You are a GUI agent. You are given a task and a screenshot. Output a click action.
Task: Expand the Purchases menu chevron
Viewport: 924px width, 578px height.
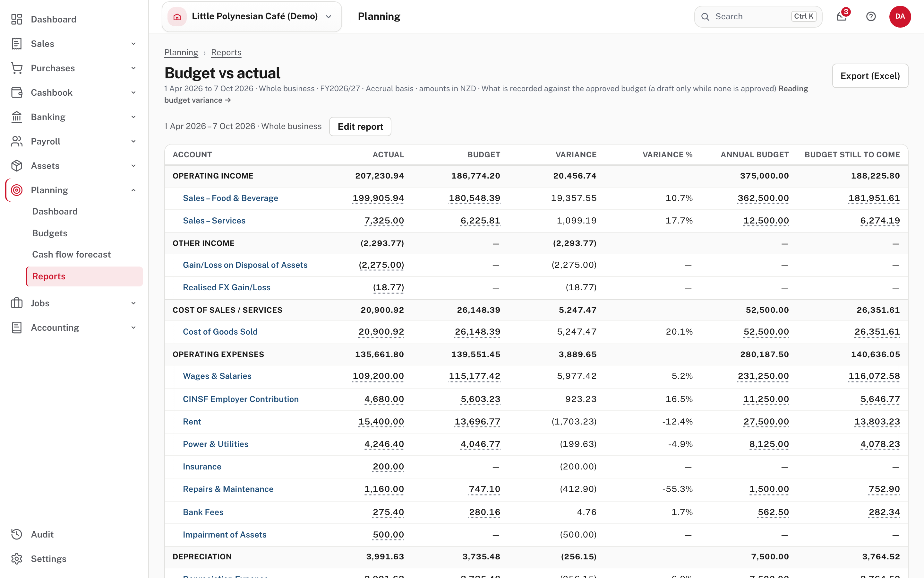pos(133,68)
